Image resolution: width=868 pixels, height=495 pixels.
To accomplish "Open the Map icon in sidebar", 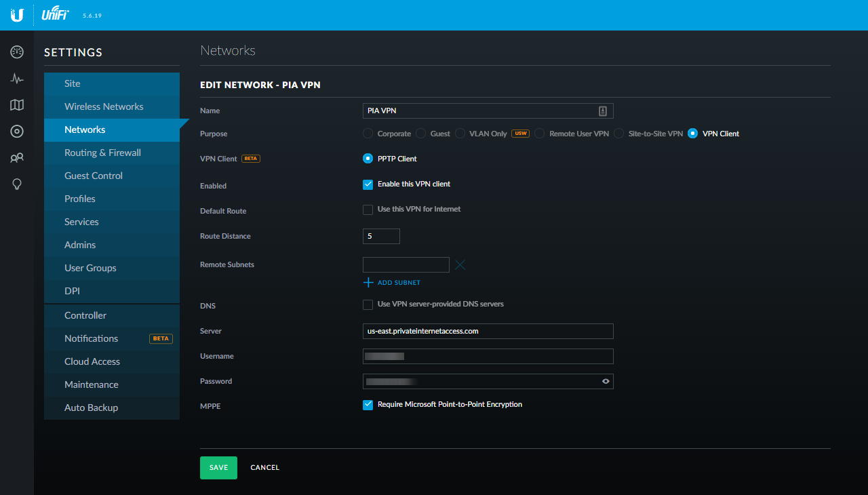I will (x=17, y=105).
